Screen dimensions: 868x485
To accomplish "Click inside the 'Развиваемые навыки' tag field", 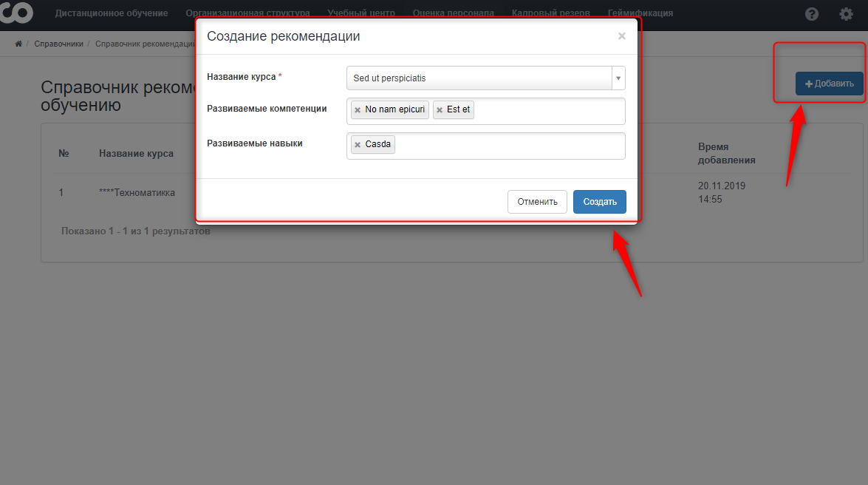I will tap(510, 146).
